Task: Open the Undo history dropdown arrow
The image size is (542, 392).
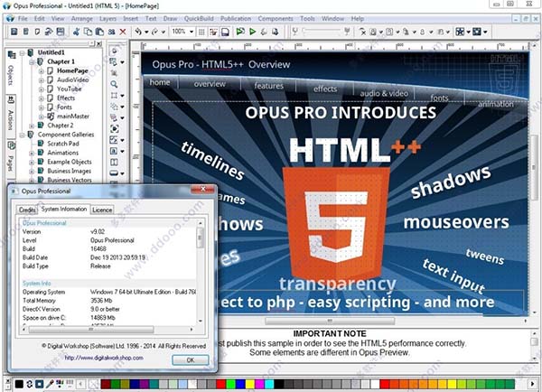Action: 146,33
